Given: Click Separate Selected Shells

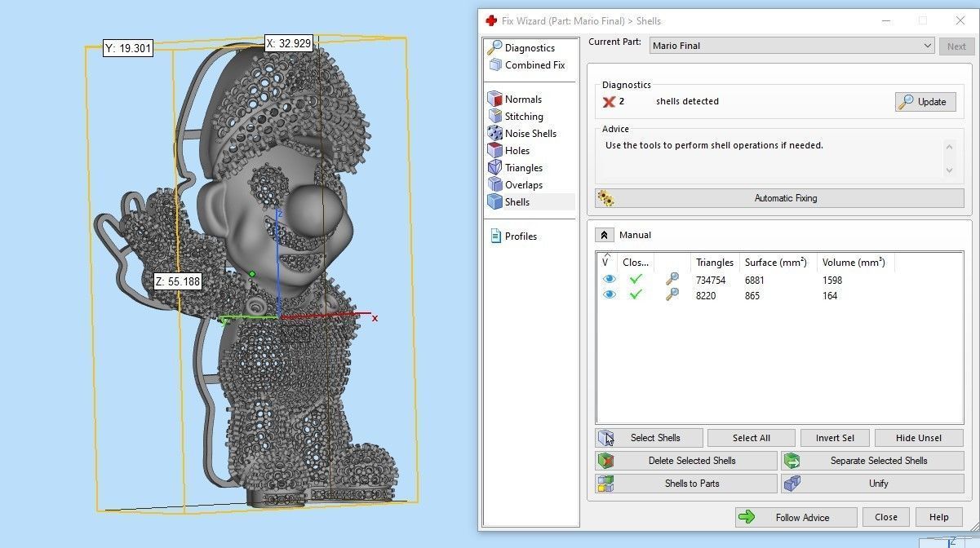Looking at the screenshot, I should pyautogui.click(x=872, y=461).
